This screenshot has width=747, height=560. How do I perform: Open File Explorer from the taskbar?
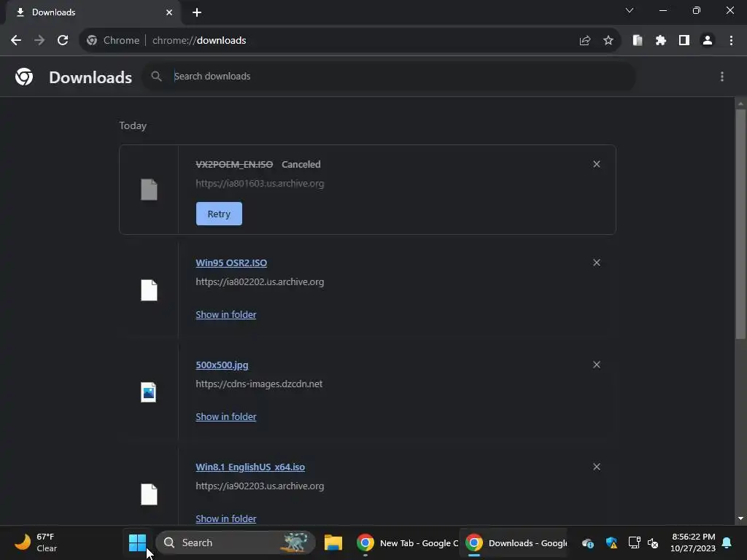click(x=333, y=542)
